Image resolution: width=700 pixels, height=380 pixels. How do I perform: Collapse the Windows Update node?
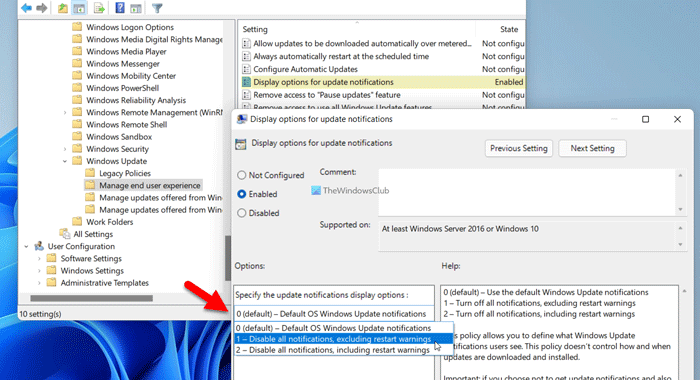coord(65,161)
